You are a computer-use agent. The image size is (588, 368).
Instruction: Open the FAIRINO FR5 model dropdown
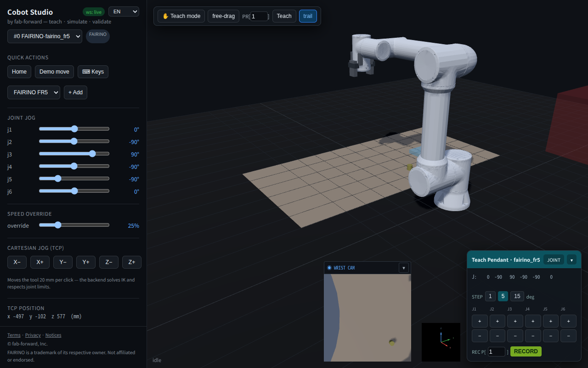pos(34,92)
